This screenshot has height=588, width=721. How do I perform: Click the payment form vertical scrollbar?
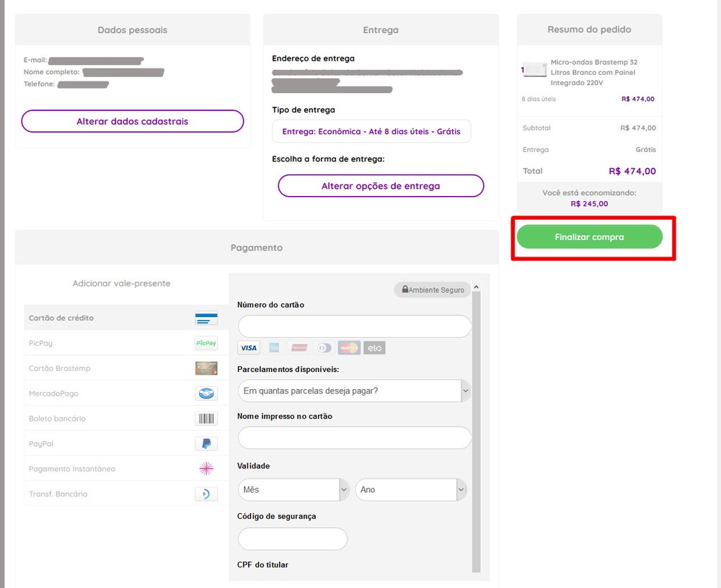click(x=477, y=432)
